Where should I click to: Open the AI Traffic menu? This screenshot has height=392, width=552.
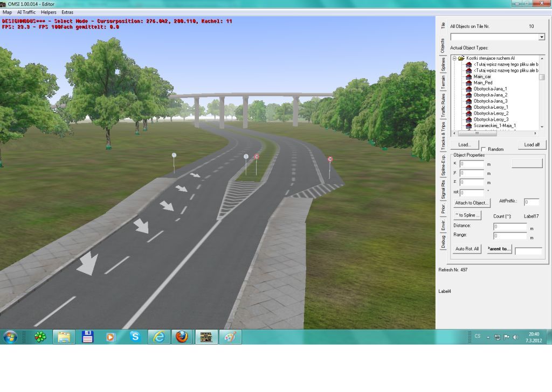(x=26, y=12)
